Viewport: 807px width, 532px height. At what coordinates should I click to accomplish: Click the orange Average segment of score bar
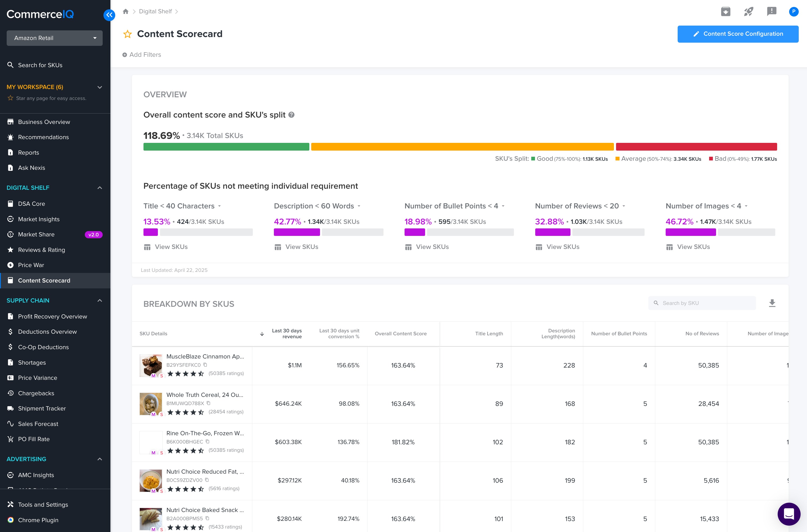pos(462,147)
